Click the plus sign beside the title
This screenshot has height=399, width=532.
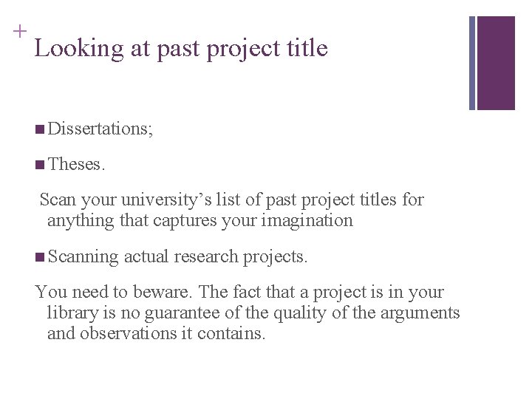point(20,32)
